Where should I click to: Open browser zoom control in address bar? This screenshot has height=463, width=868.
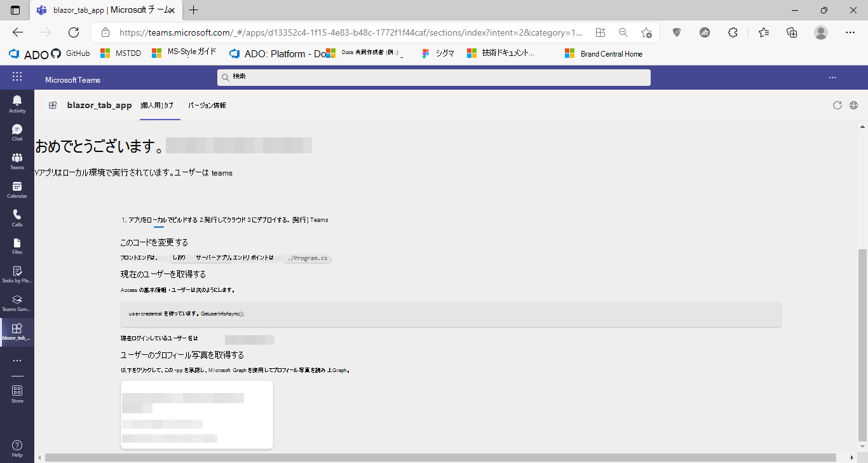coord(623,32)
